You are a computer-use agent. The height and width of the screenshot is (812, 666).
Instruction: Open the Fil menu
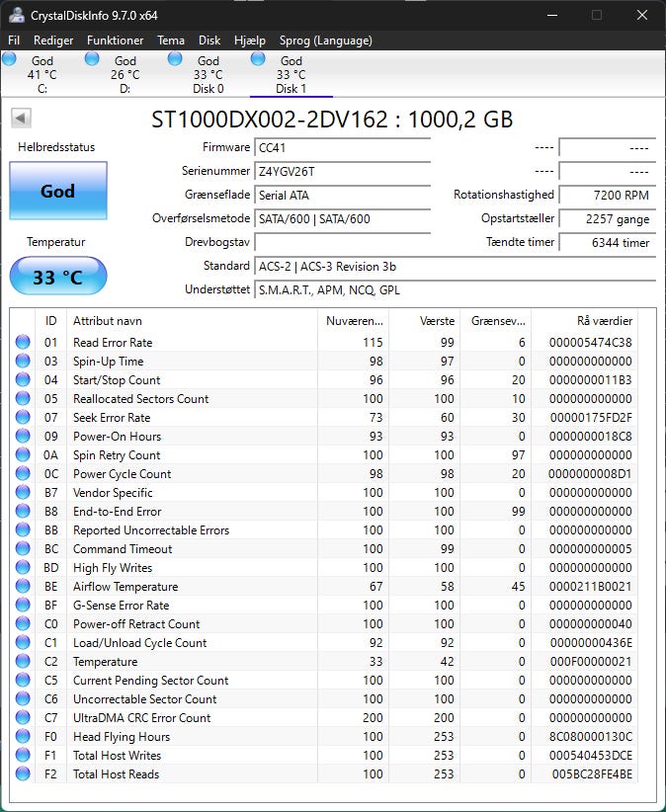(x=14, y=41)
